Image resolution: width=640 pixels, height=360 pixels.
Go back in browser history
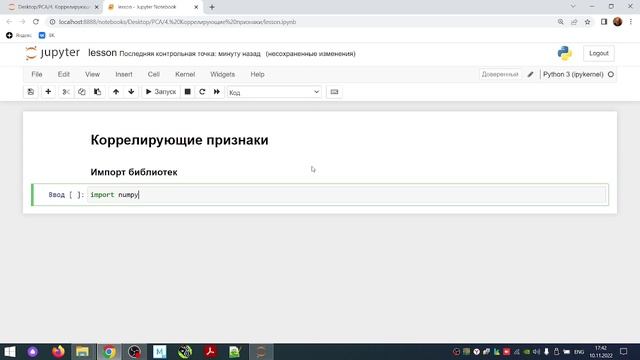click(9, 22)
